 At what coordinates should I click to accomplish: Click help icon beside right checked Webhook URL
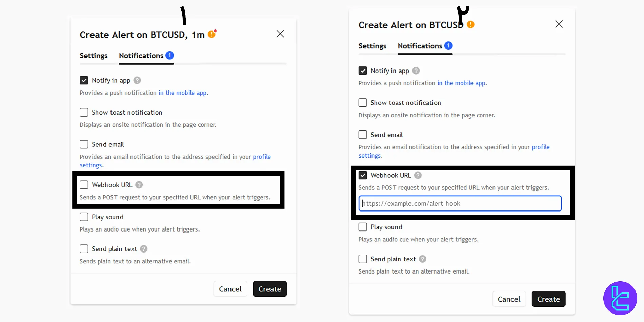418,175
